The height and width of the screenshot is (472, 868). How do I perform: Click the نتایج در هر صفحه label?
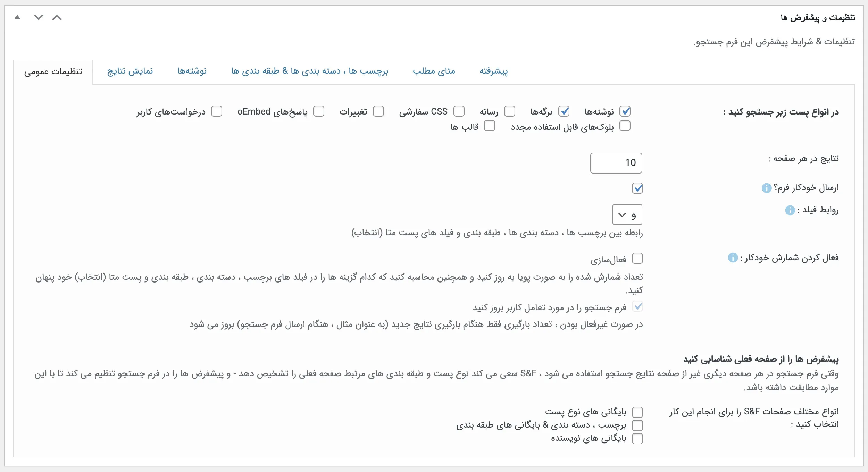803,159
